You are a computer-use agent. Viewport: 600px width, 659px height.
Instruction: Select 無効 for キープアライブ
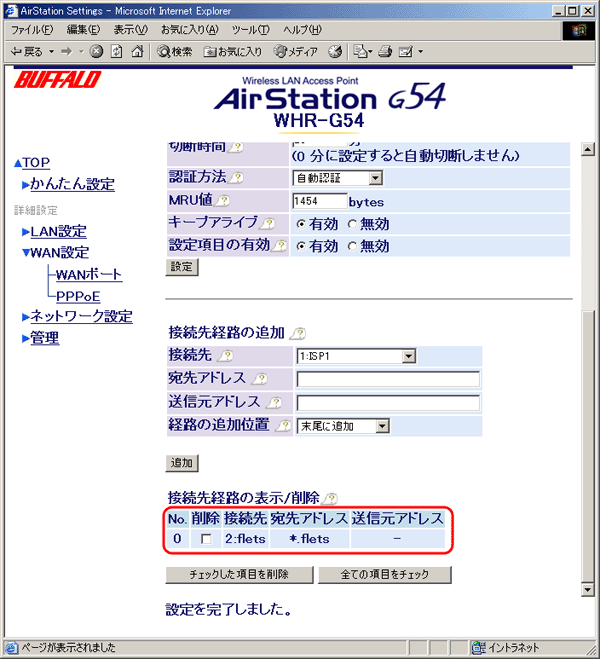click(351, 224)
